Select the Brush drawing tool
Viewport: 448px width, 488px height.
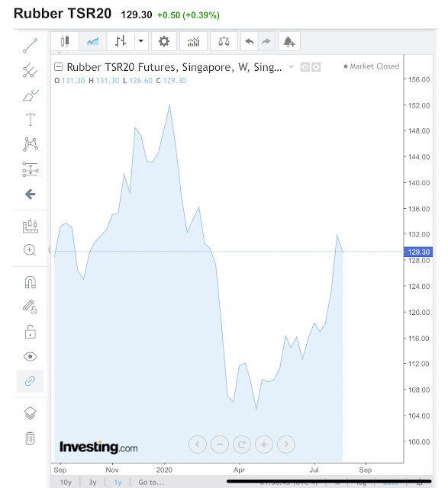click(x=31, y=95)
